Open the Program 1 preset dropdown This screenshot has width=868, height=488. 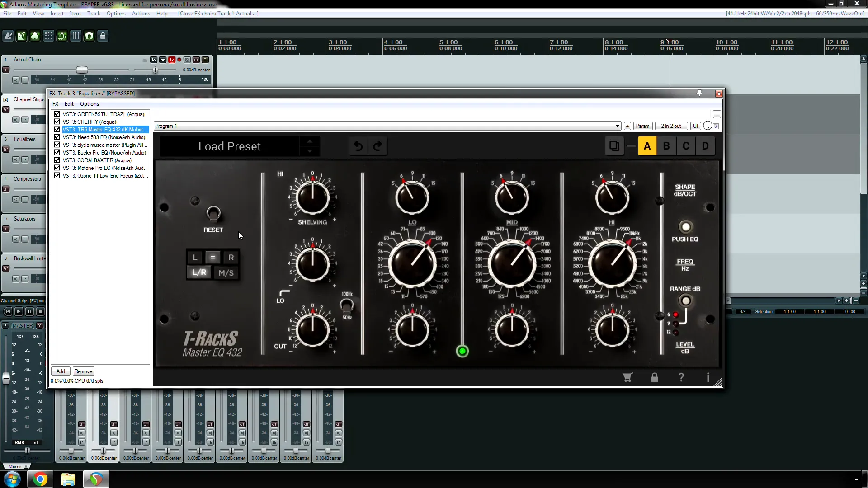[387, 126]
